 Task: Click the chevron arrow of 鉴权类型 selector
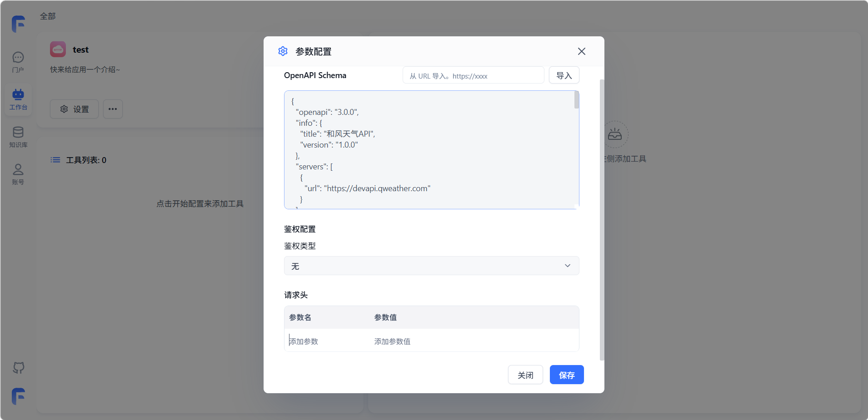567,266
